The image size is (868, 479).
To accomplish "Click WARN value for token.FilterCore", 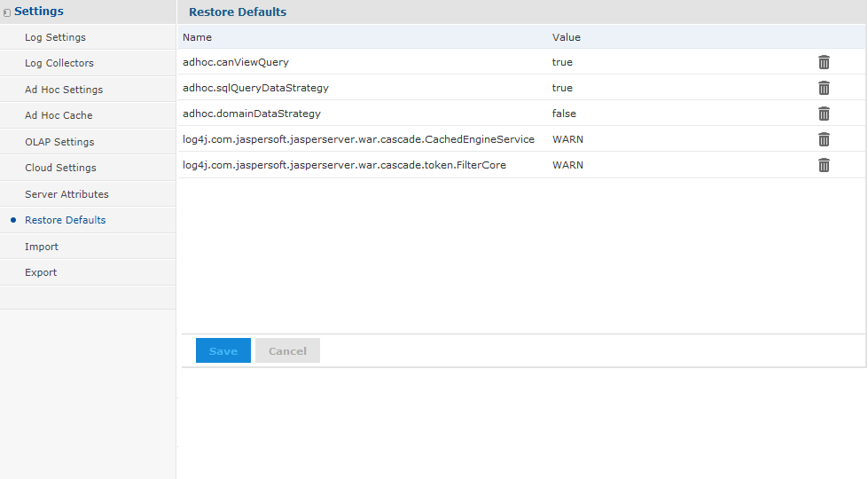I will pyautogui.click(x=568, y=165).
